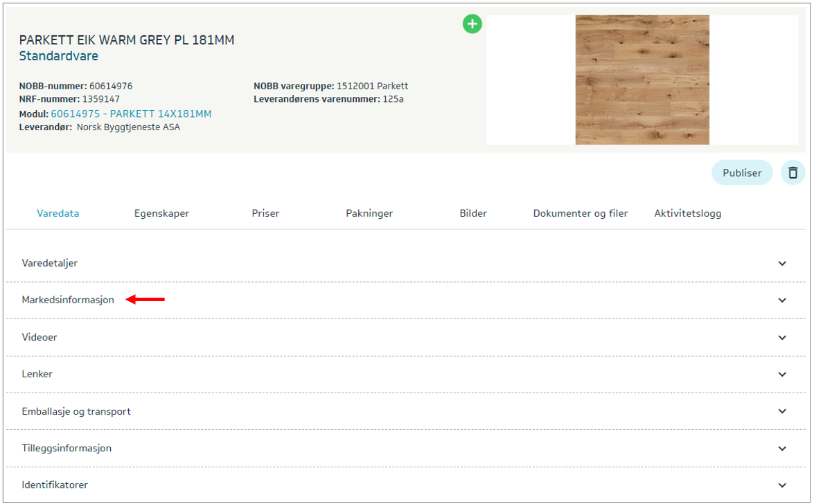Viewport: 814px width, 504px height.
Task: View the Aktivitetslogg tab
Action: [x=687, y=213]
